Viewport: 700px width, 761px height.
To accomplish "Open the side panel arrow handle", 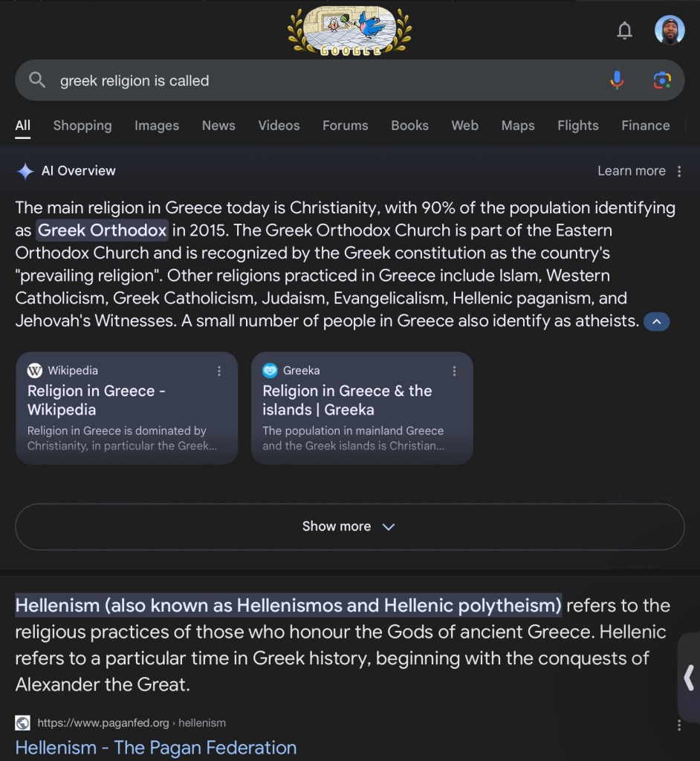I will coord(689,677).
